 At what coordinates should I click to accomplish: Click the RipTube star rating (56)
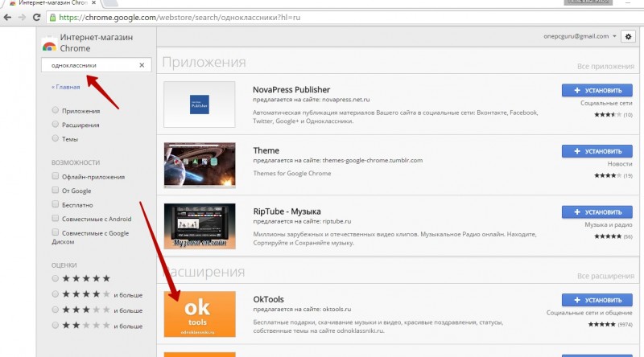[x=613, y=236]
